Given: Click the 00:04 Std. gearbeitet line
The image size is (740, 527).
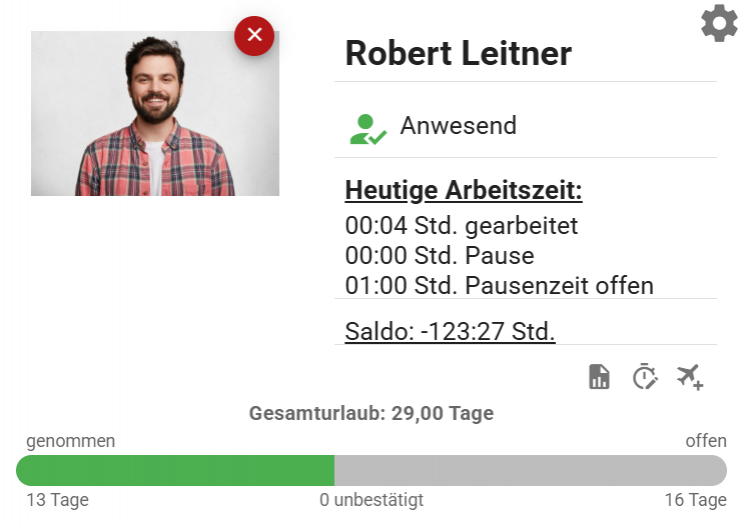Looking at the screenshot, I should tap(461, 226).
